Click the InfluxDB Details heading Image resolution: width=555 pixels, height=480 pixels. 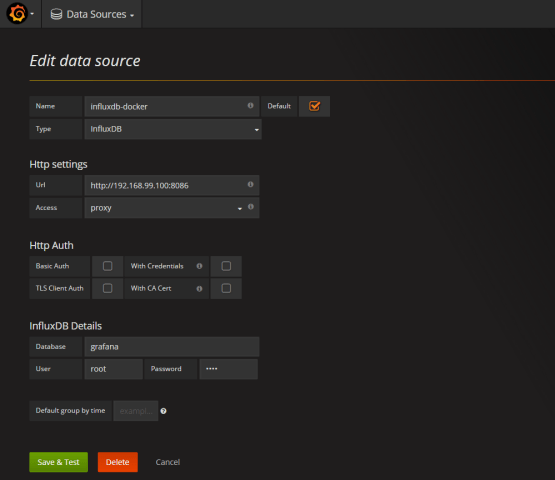(x=65, y=326)
